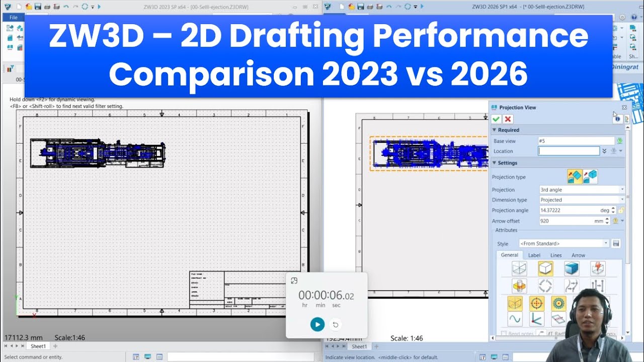The height and width of the screenshot is (362, 644).
Task: Toggle 3D axes icon in General tab
Action: pyautogui.click(x=537, y=319)
